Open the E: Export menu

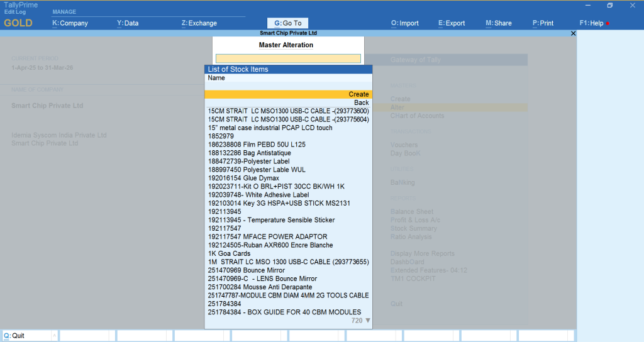452,23
